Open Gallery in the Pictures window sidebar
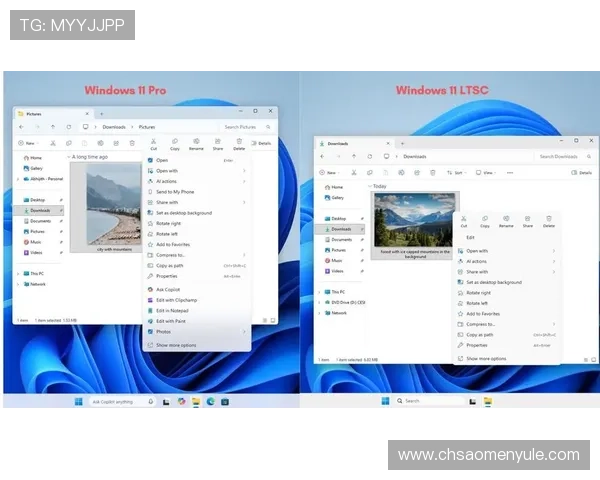Viewport: 600px width, 480px height. [36, 168]
